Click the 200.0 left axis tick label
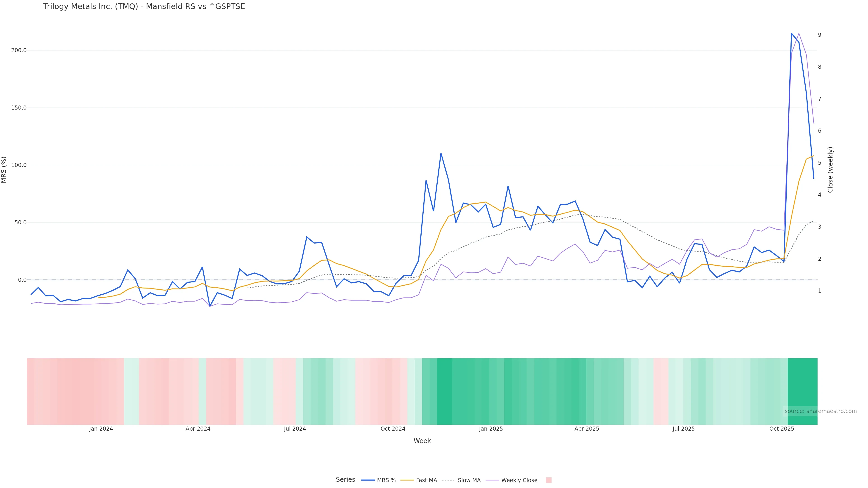The width and height of the screenshot is (868, 488). point(19,50)
